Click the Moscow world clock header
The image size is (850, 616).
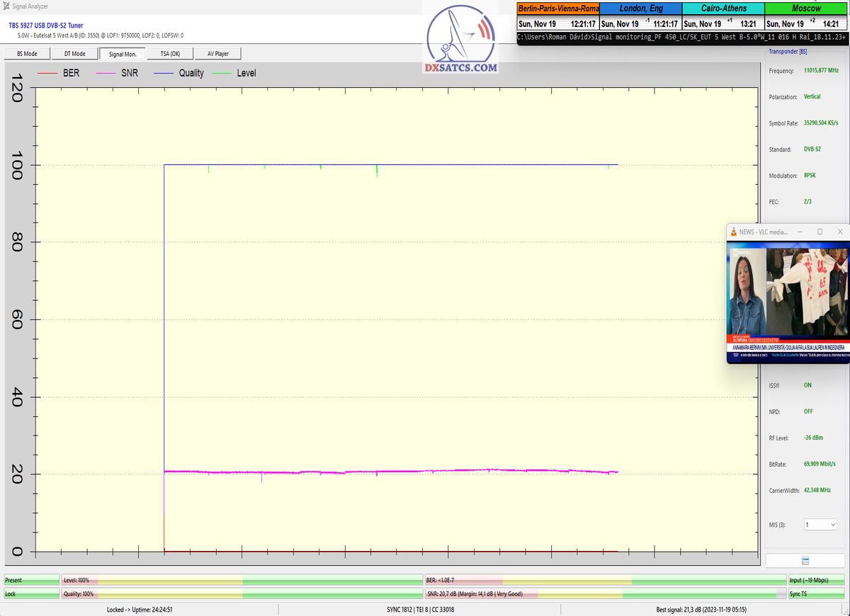[x=806, y=8]
